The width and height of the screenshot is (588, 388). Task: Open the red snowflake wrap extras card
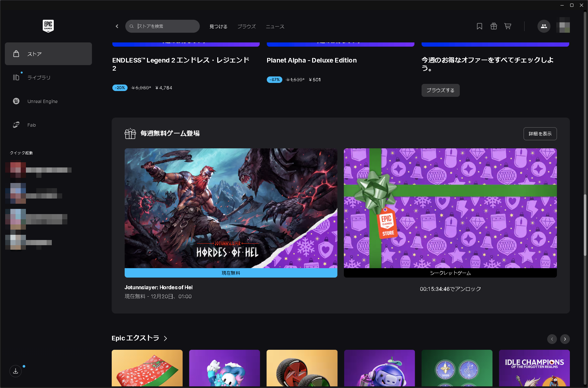[x=147, y=368]
